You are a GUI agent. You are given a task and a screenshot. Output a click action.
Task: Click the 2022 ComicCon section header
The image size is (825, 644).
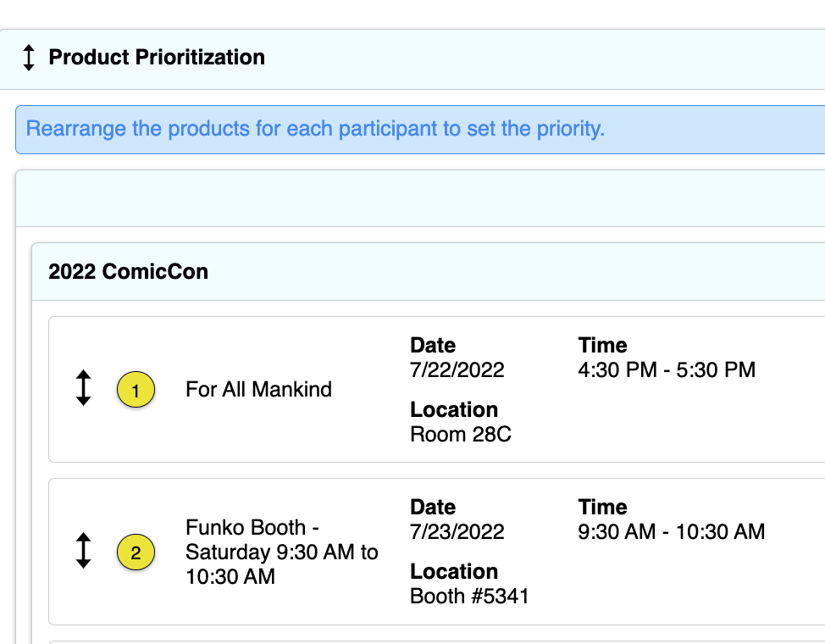click(x=429, y=272)
